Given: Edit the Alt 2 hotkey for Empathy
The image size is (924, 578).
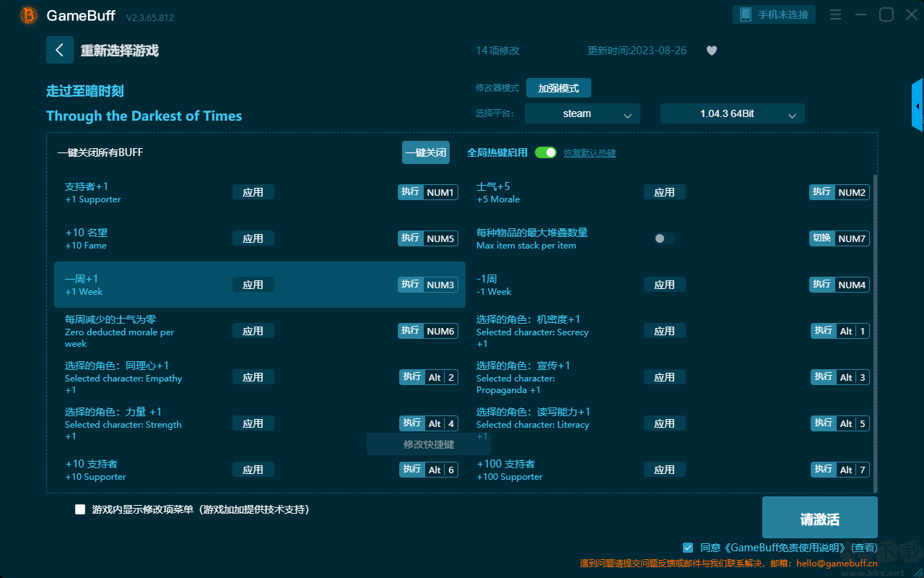Looking at the screenshot, I should tap(442, 377).
